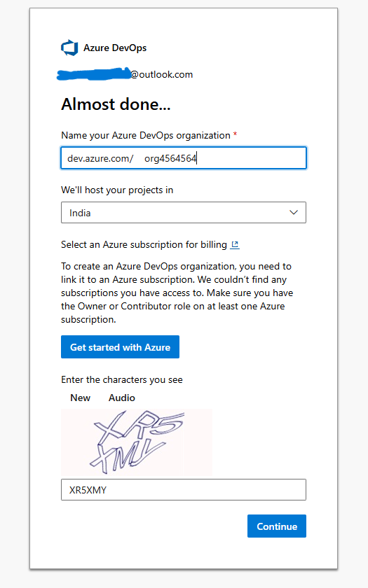Click 'Enter the characters you see' label
Viewport: 368px width, 588px height.
(122, 380)
